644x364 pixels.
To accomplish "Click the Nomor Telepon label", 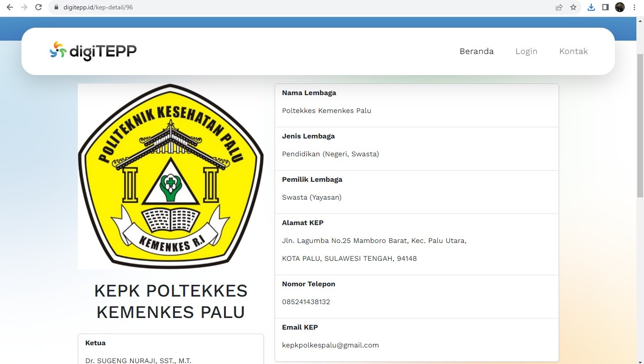I will [309, 284].
